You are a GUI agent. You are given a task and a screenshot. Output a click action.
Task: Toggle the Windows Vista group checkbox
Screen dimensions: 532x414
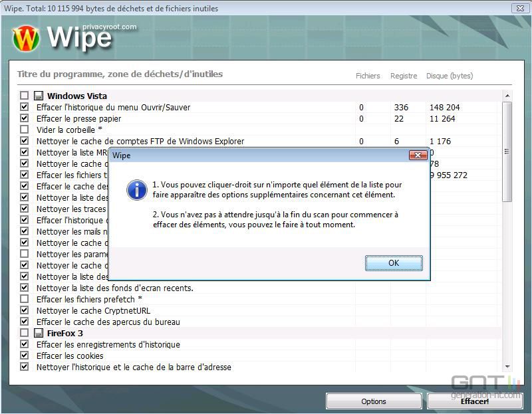24,95
